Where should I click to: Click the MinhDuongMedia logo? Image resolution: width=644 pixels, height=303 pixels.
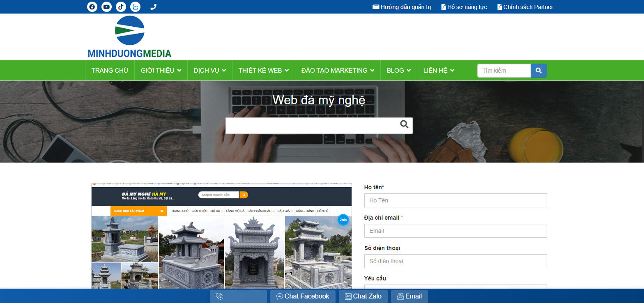pos(129,37)
